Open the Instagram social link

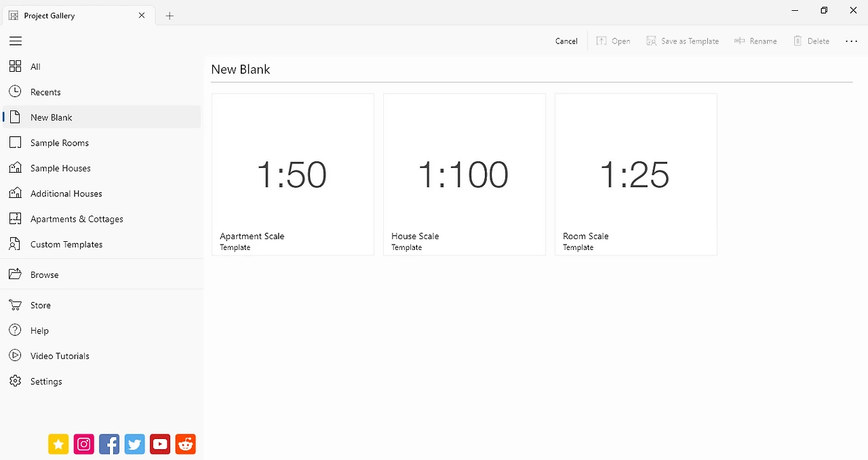point(84,444)
